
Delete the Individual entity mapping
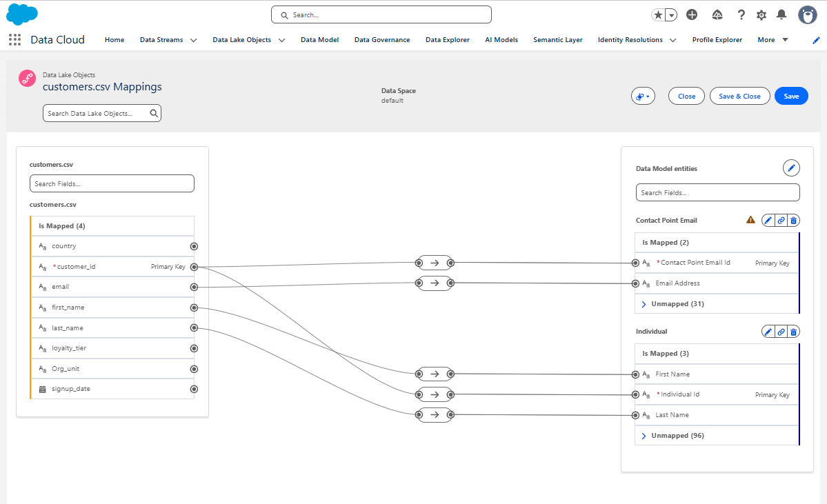coord(793,332)
